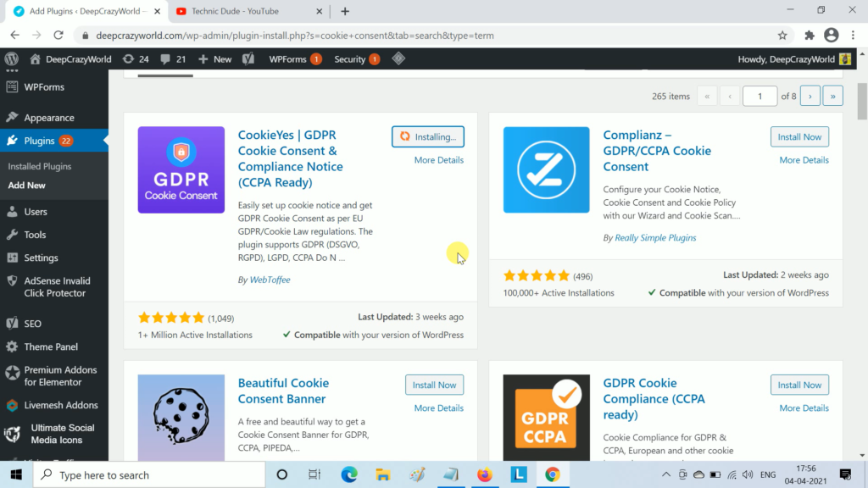Screen dimensions: 868x488
Task: Click the diamond icon in admin bar
Action: pos(398,58)
